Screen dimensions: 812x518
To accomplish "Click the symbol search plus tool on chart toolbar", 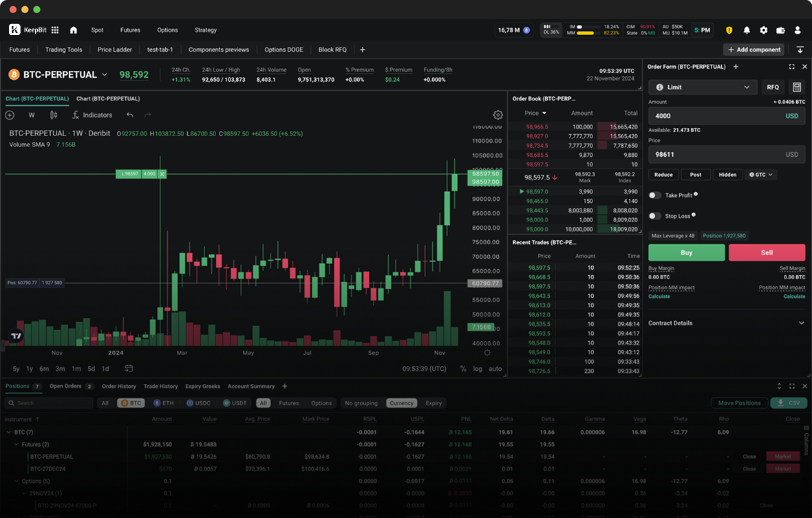I will click(x=10, y=115).
